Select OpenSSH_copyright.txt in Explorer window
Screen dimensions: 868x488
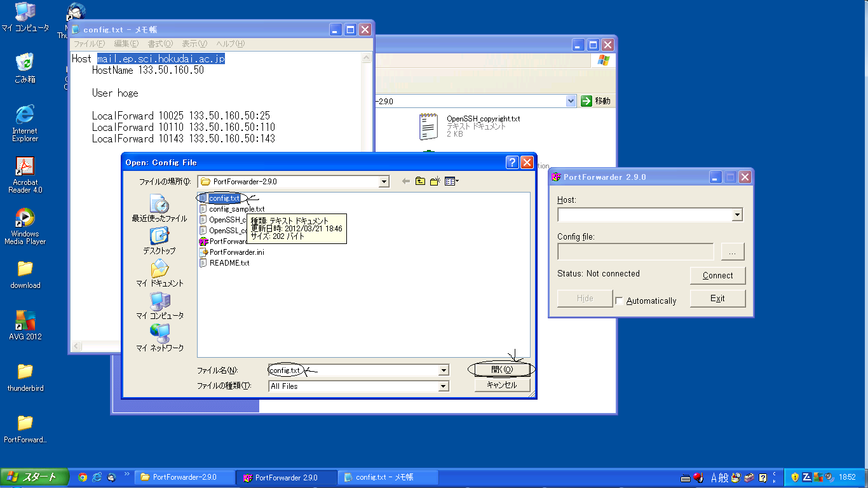point(469,126)
